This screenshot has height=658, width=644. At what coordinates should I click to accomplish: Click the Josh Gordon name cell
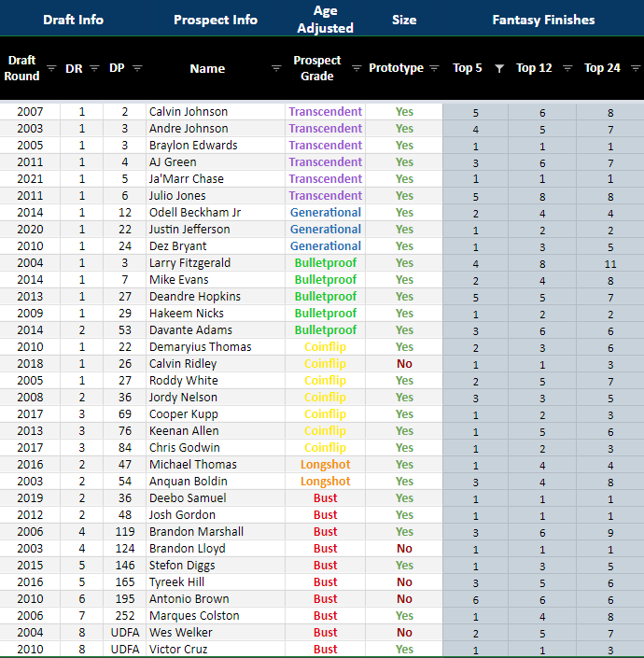point(216,514)
